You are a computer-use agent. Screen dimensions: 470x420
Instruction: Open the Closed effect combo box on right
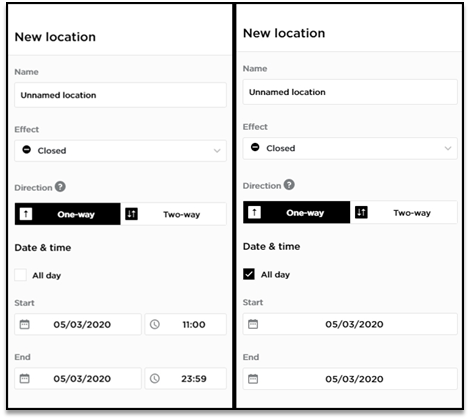350,148
